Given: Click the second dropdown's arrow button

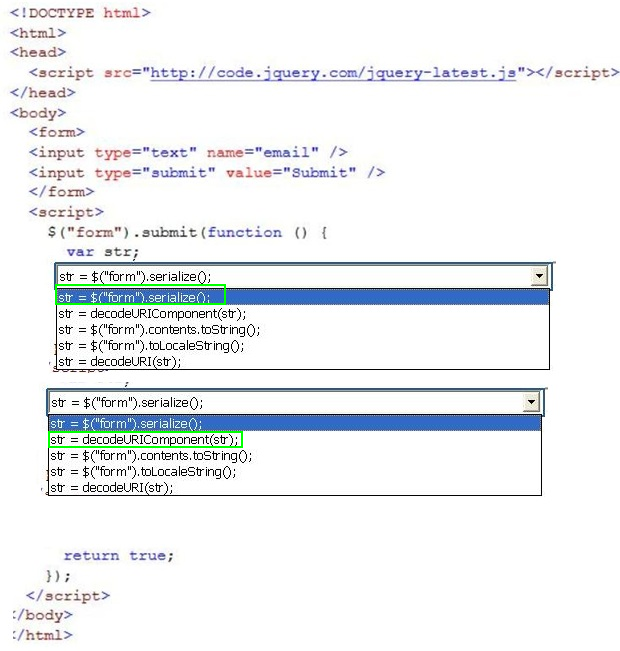Looking at the screenshot, I should (x=531, y=402).
